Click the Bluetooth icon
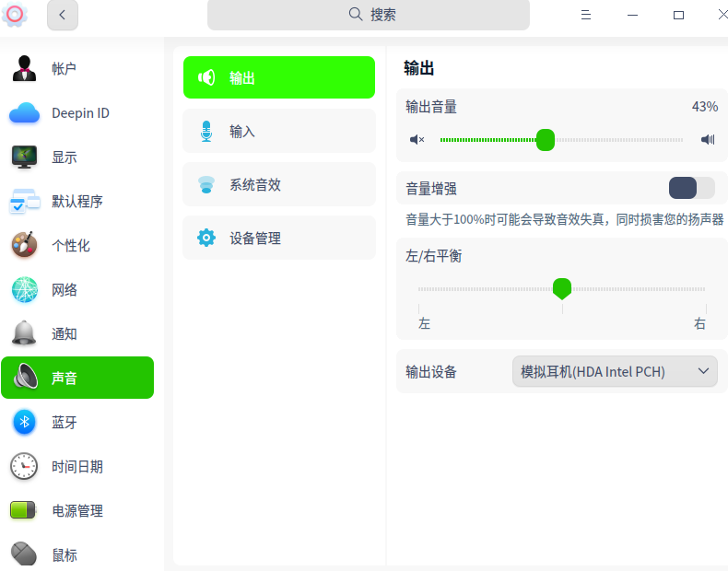The image size is (728, 571). click(25, 422)
